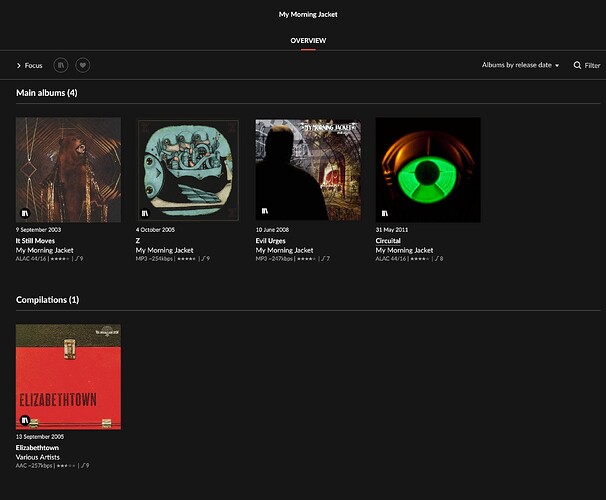Click library badge on Elizabethtown cover
606x500 pixels.
(25, 420)
